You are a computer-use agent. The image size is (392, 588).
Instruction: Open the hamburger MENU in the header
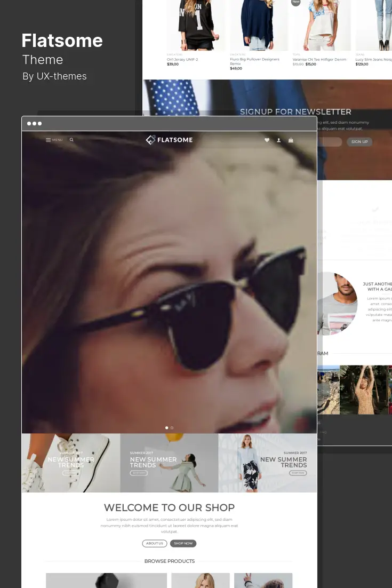click(54, 140)
